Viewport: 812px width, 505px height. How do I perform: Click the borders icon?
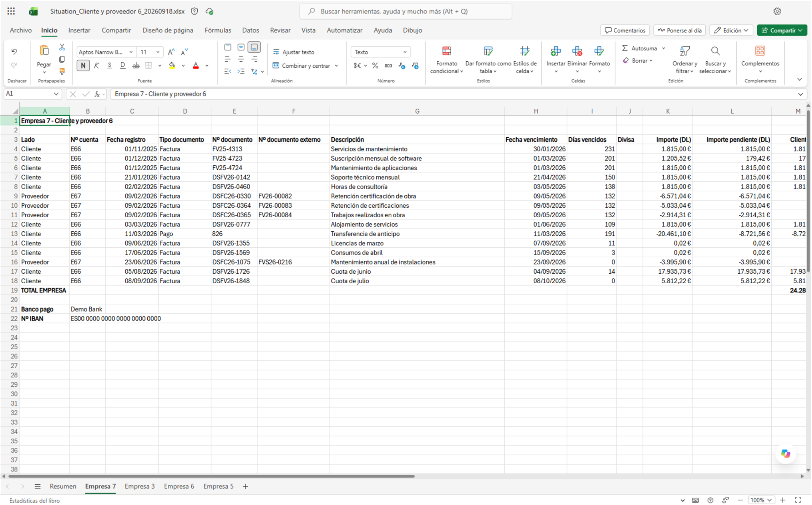(x=149, y=65)
